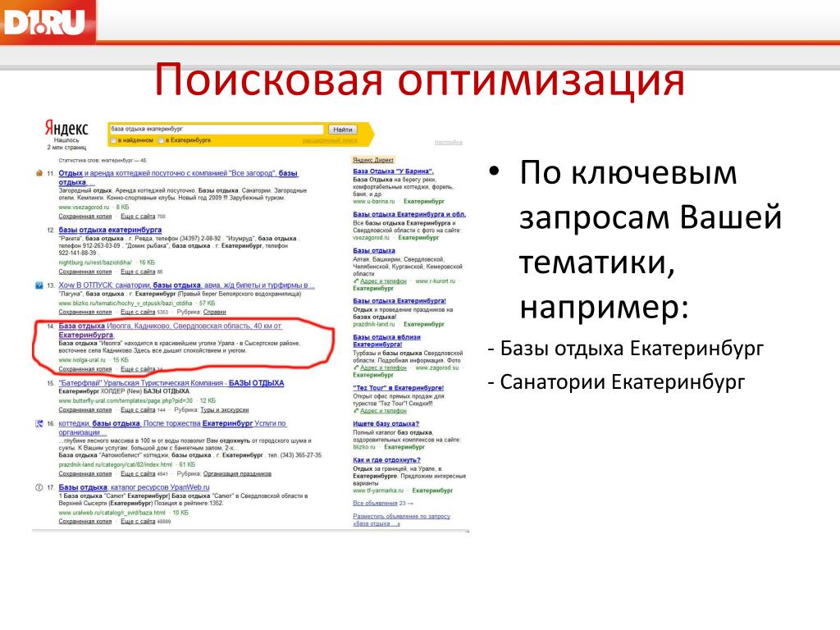Viewport: 840px width, 630px height.
Task: Click the www.u-barina.ru ad URL
Action: [373, 202]
